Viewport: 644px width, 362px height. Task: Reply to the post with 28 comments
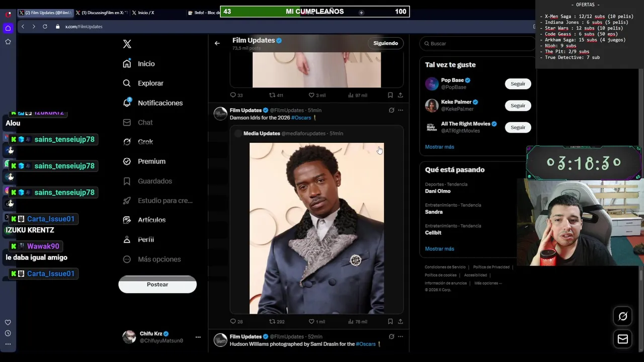(x=236, y=322)
